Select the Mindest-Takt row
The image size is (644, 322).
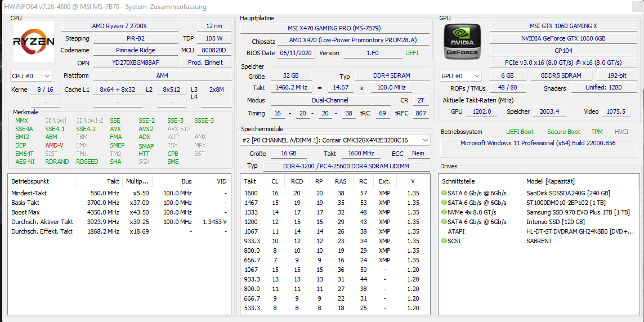coord(119,193)
